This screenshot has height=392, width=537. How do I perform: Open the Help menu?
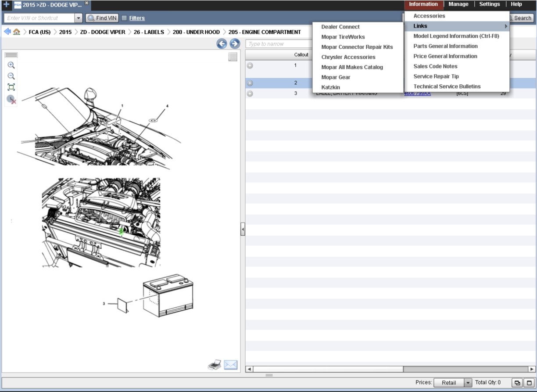(x=516, y=4)
